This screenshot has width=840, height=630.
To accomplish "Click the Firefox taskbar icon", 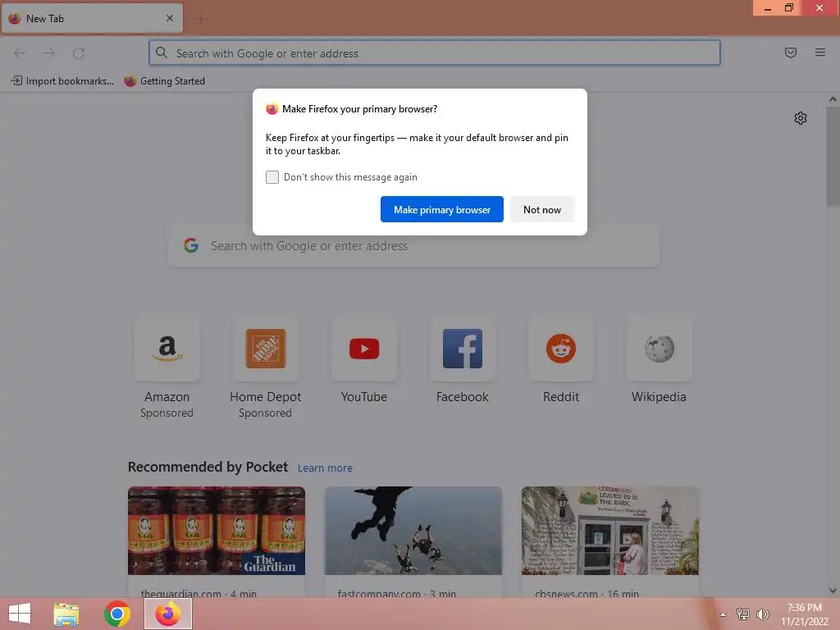I will pos(168,614).
